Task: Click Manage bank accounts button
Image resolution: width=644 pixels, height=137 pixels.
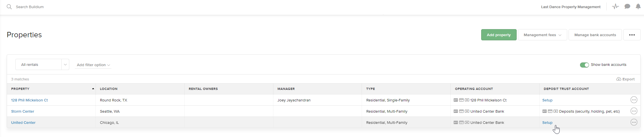Action: coord(595,35)
